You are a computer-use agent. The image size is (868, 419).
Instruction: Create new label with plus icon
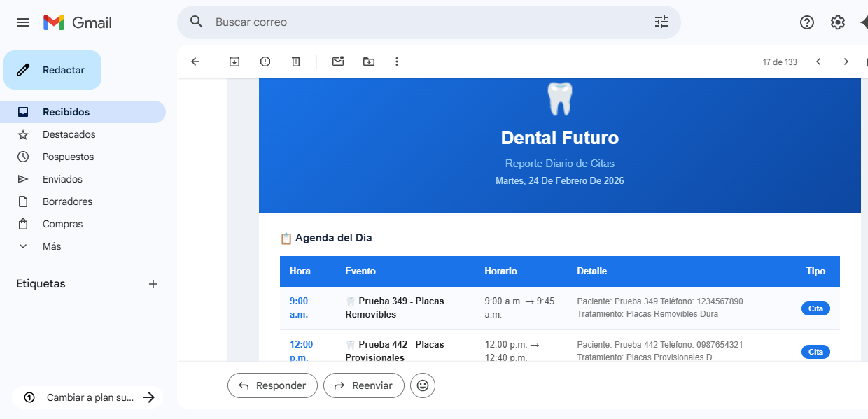pyautogui.click(x=153, y=284)
